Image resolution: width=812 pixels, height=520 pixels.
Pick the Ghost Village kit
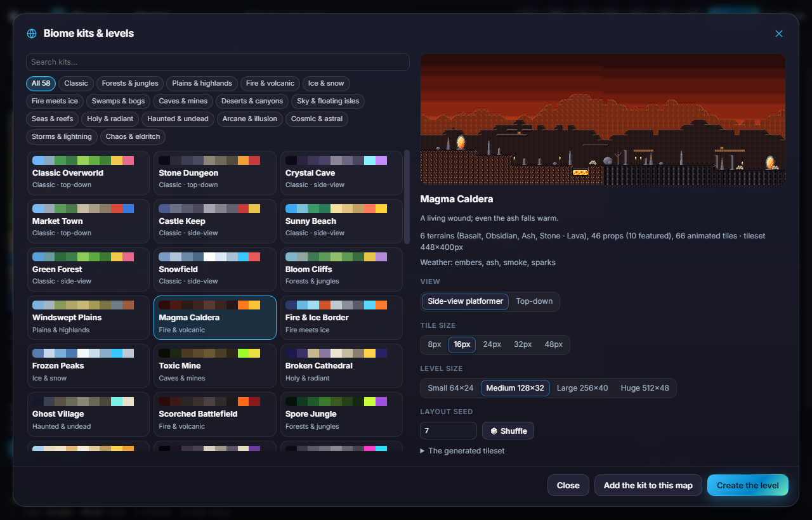[88, 414]
